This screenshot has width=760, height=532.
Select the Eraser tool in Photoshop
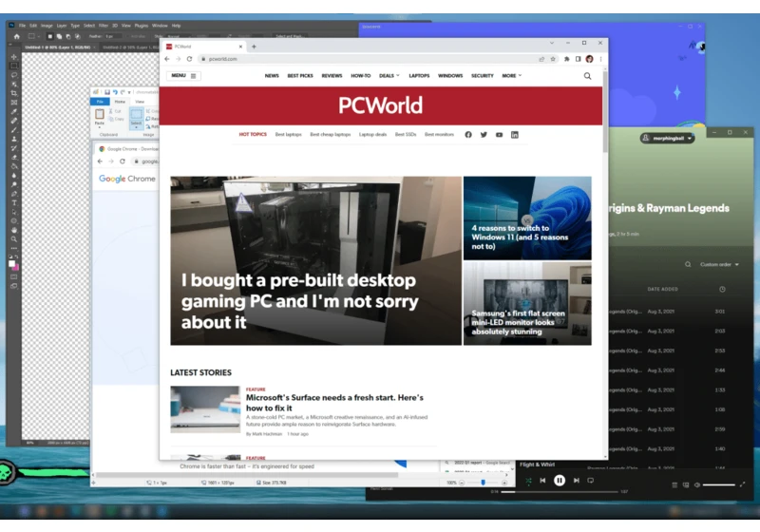(x=14, y=158)
